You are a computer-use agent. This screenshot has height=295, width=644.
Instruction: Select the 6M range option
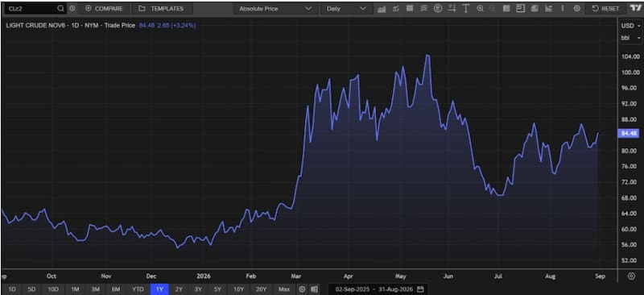116,289
